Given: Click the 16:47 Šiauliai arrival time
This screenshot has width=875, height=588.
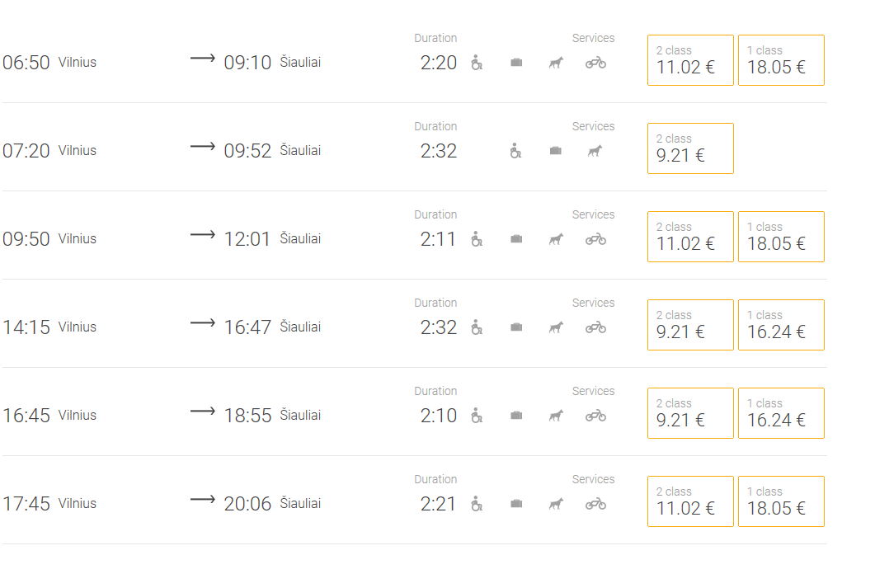Looking at the screenshot, I should [247, 327].
